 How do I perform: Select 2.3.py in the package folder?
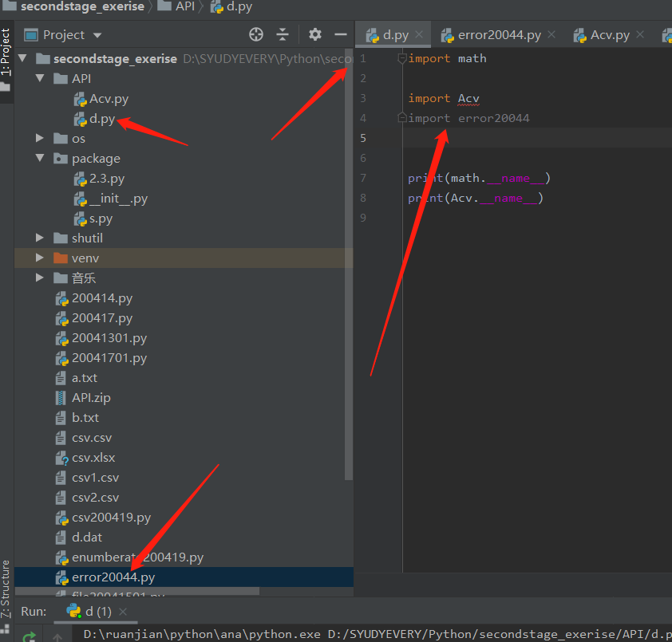pos(99,178)
